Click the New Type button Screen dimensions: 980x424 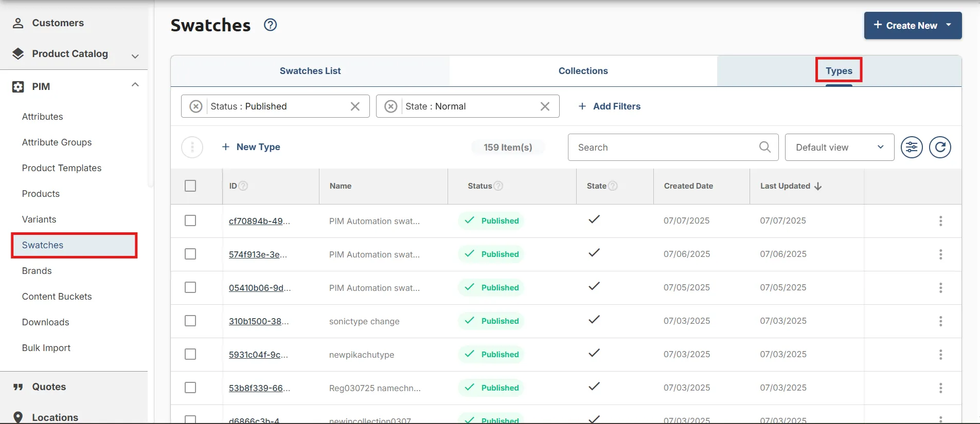251,147
